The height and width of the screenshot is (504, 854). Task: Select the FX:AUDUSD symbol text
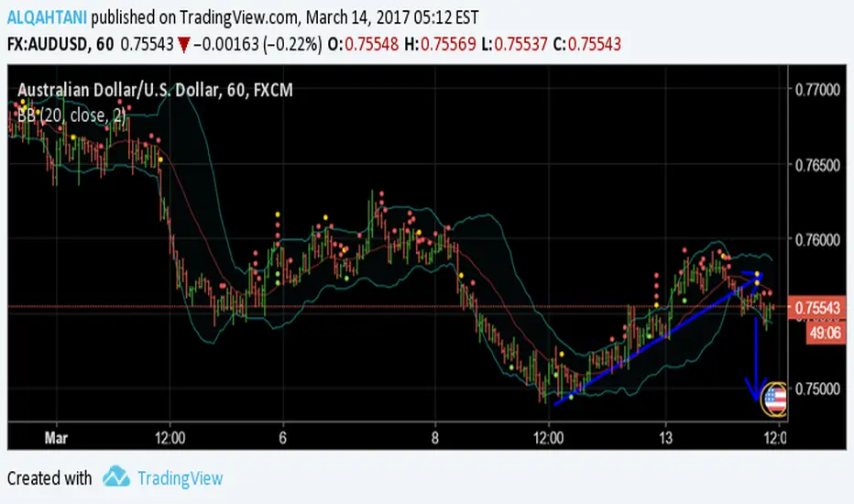(x=47, y=44)
